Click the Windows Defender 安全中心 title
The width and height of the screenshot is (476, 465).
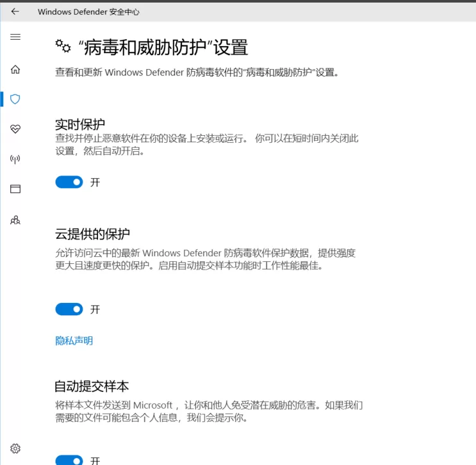click(88, 12)
